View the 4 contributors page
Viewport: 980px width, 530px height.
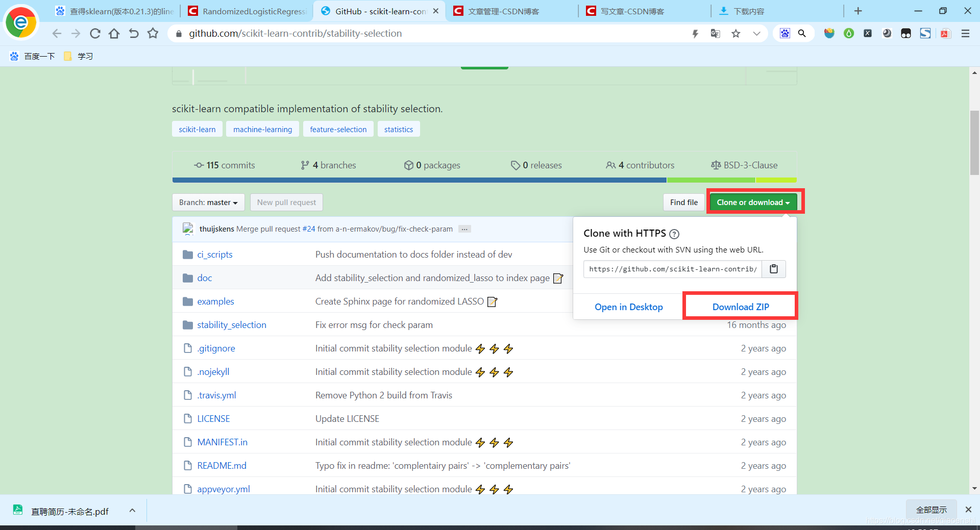coord(640,165)
